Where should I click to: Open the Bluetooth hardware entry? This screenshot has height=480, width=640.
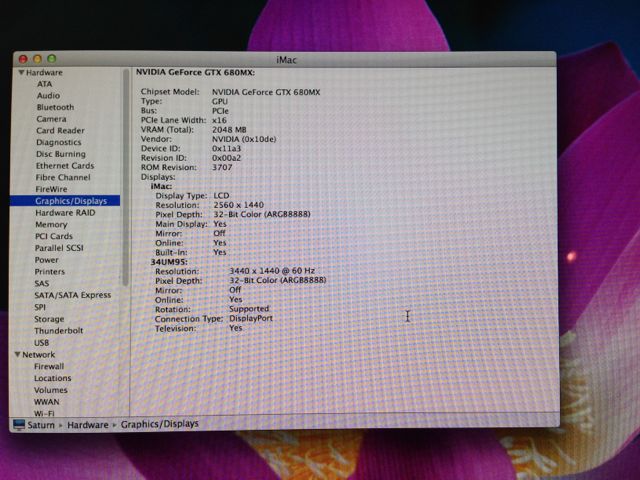(56, 107)
